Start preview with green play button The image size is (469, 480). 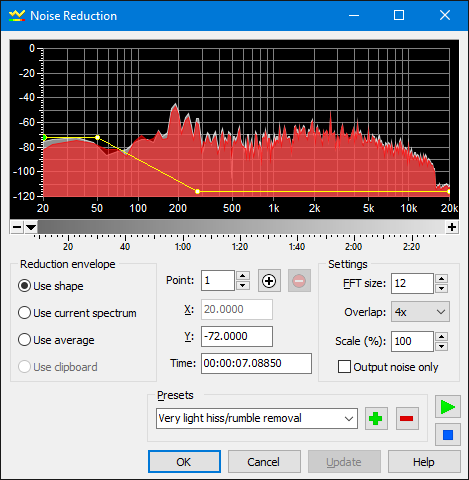pyautogui.click(x=448, y=407)
